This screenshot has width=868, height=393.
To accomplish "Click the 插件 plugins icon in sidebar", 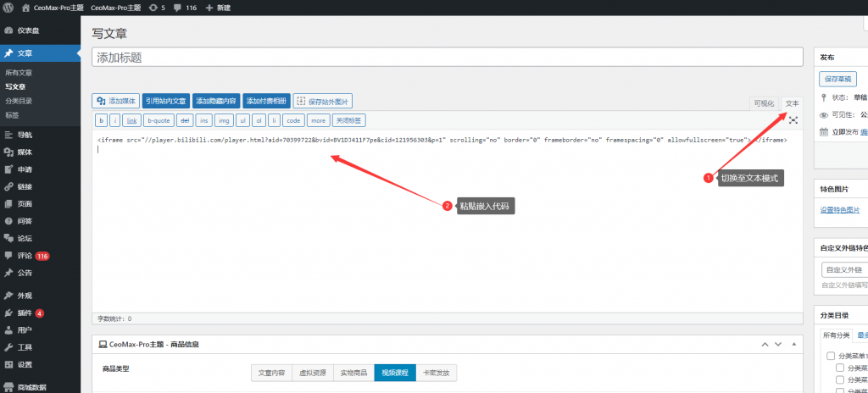I will 8,313.
